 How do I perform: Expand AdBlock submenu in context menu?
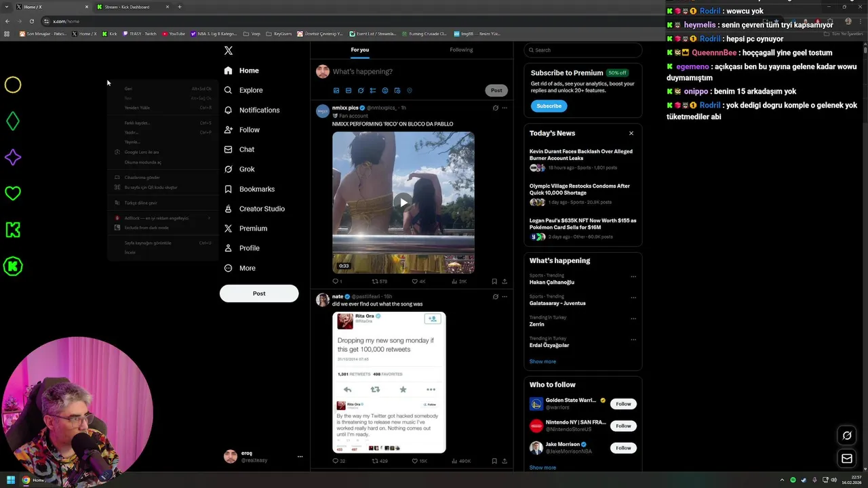click(x=209, y=218)
